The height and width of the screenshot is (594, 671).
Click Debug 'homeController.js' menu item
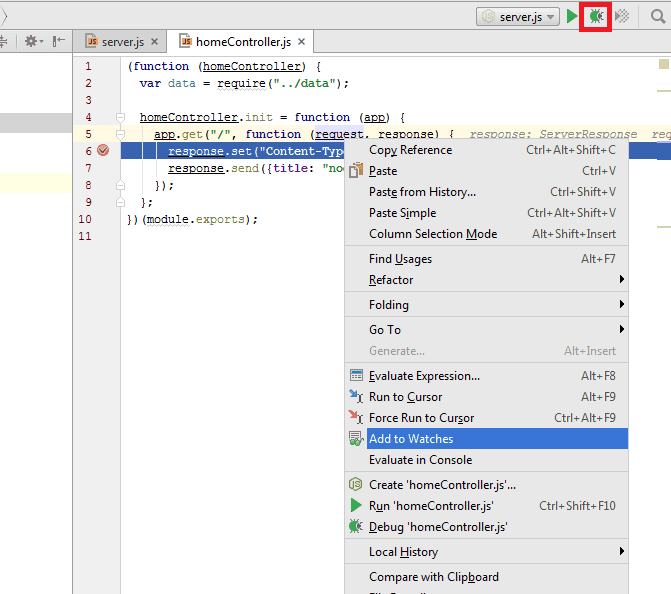[438, 527]
